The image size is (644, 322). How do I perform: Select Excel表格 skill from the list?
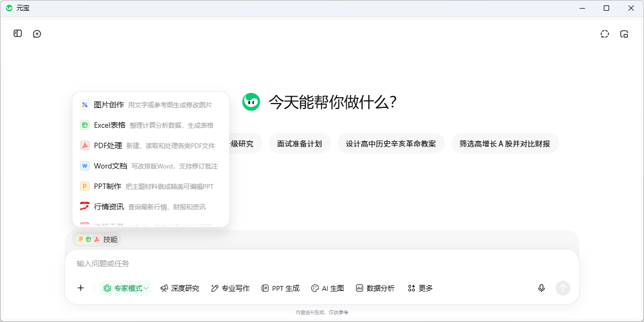[151, 125]
